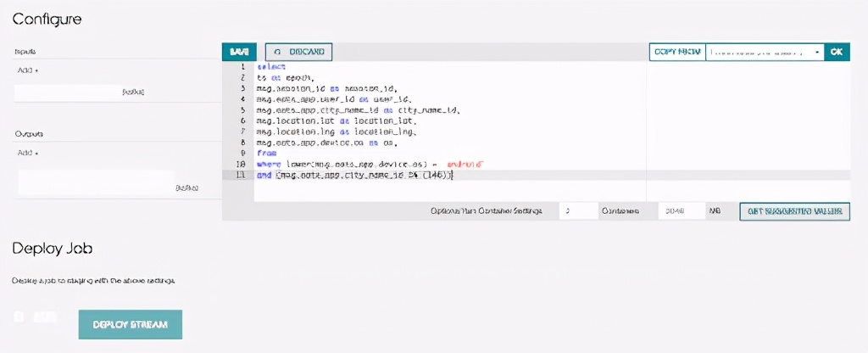Open the dropdown beside COPY FROM
Image resolution: width=868 pixels, height=353 pixels.
click(x=765, y=52)
